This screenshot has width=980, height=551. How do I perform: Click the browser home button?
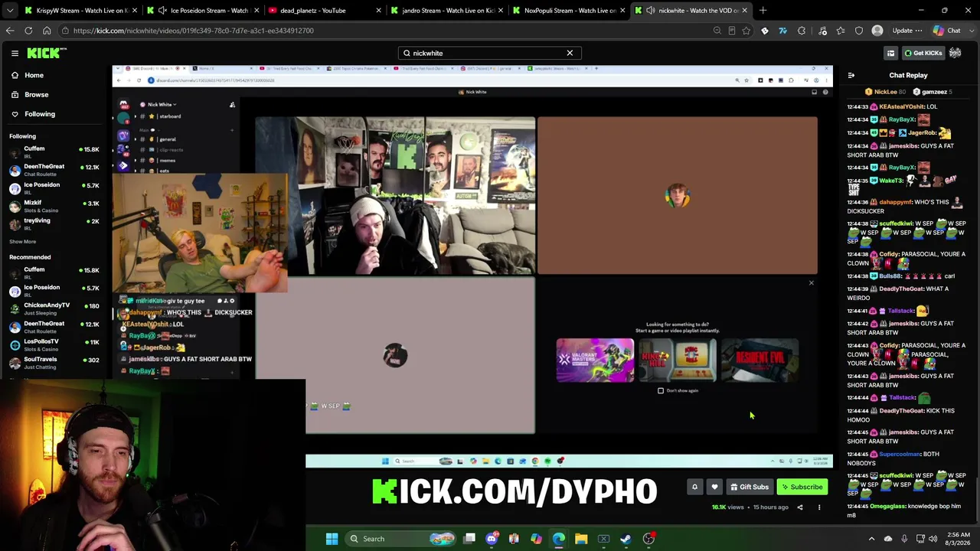(47, 31)
